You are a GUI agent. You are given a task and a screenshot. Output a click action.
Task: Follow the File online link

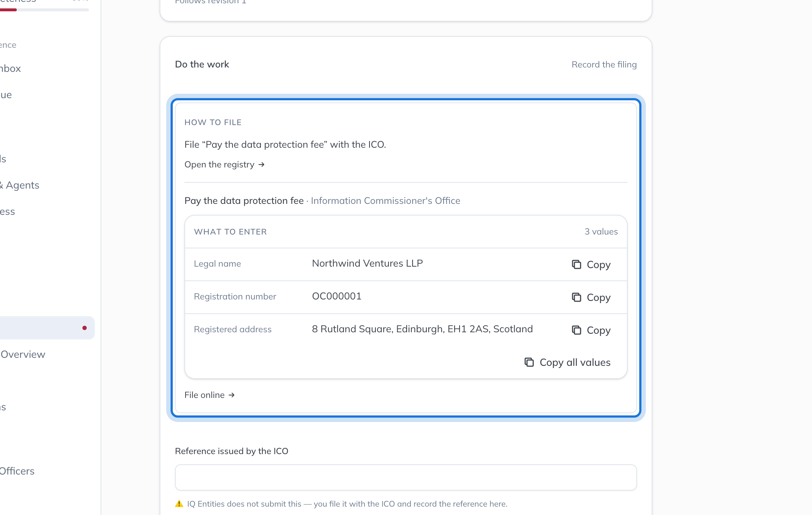coord(210,395)
